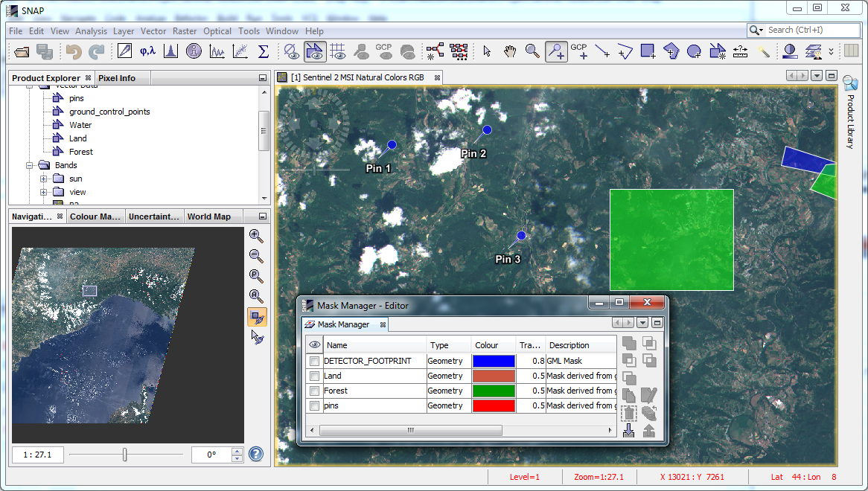This screenshot has height=491, width=868.
Task: Activate the Zoom magnifier tool
Action: coord(532,51)
